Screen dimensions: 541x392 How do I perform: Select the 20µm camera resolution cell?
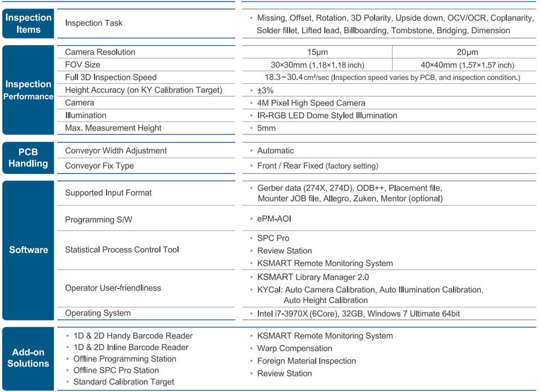(467, 52)
